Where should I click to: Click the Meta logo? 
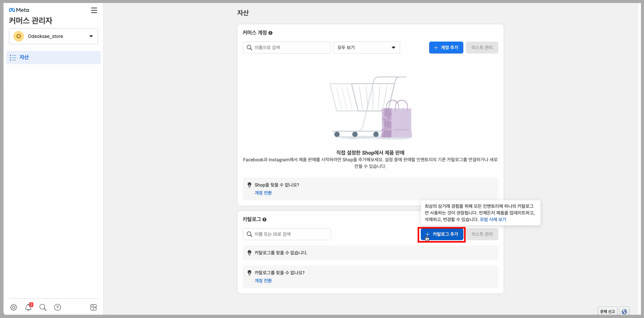(x=19, y=10)
